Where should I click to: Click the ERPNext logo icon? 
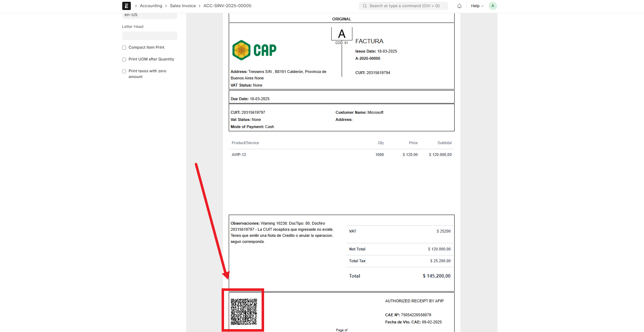coord(126,6)
